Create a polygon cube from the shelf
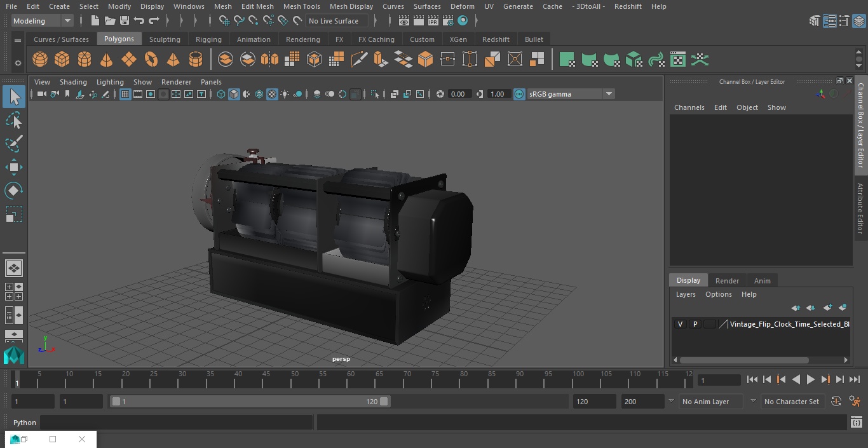 [62, 60]
